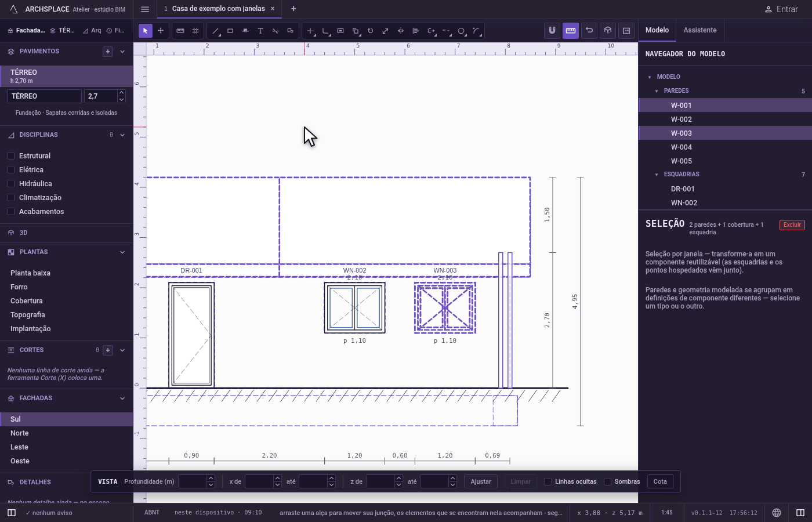Screen dimensions: 812x522
Task: Open the Casa de exemplo com janelas tab
Action: (218, 9)
